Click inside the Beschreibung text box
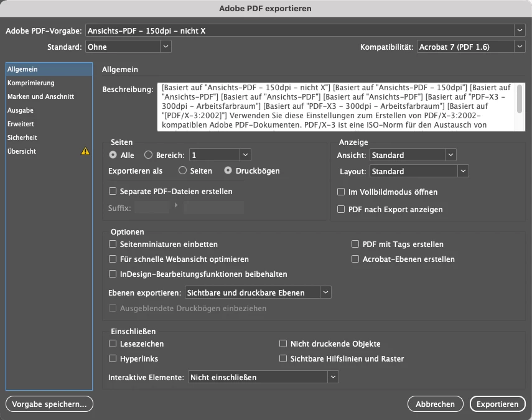The image size is (532, 420). [337, 106]
